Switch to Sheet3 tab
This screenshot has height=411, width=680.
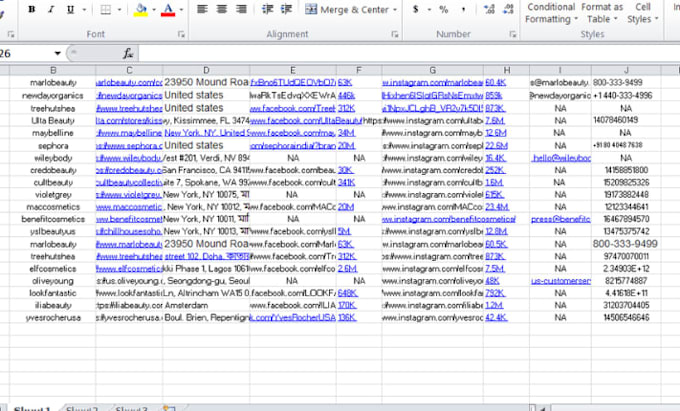click(x=131, y=408)
